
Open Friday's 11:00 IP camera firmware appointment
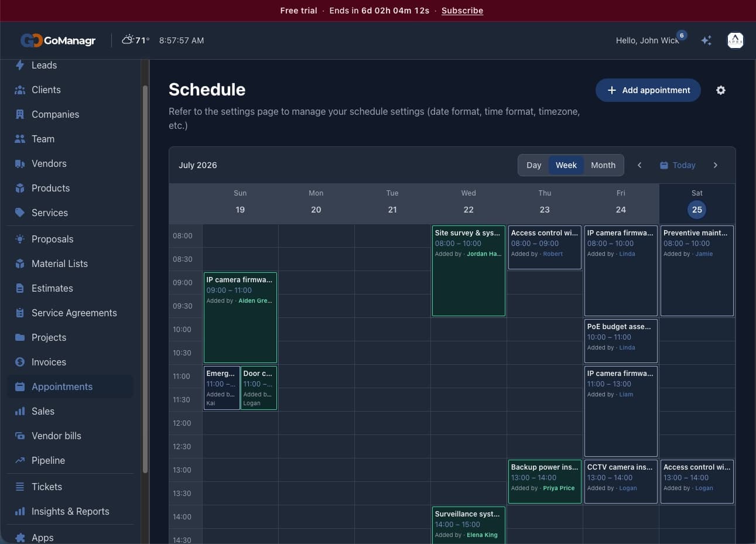tap(621, 411)
